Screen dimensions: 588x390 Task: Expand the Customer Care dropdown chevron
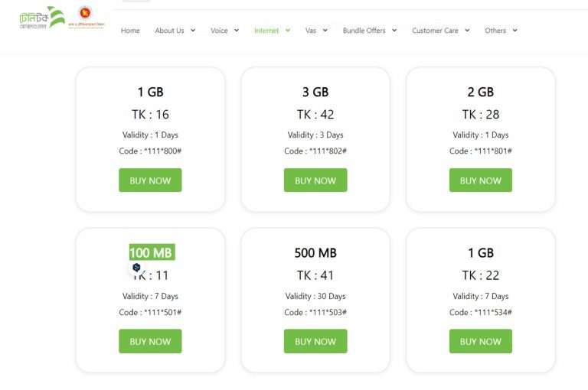(x=467, y=31)
